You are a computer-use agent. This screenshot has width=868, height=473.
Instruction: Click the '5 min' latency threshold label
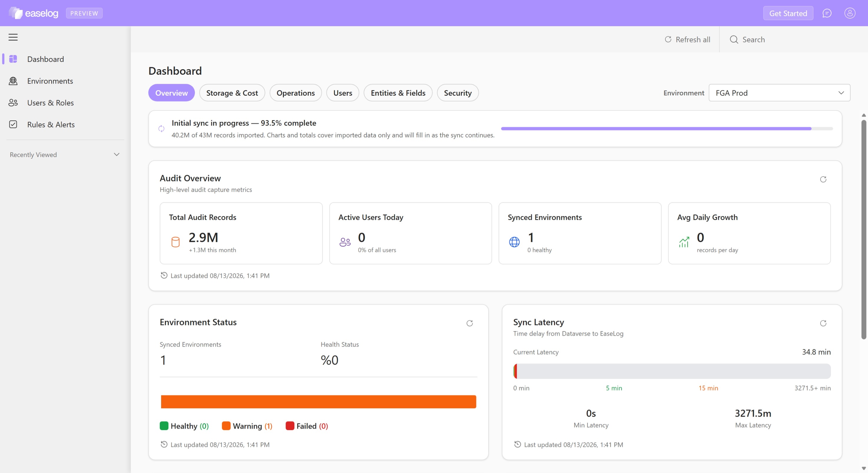614,388
